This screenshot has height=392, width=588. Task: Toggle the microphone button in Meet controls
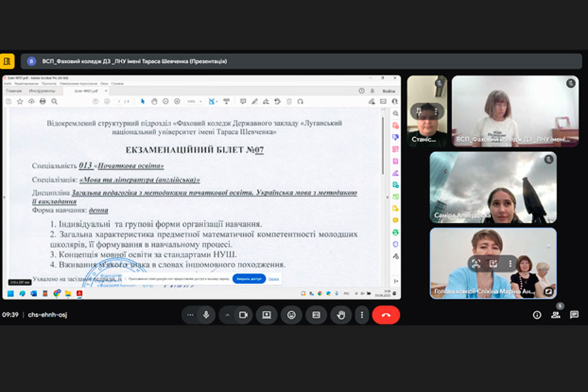coord(206,315)
